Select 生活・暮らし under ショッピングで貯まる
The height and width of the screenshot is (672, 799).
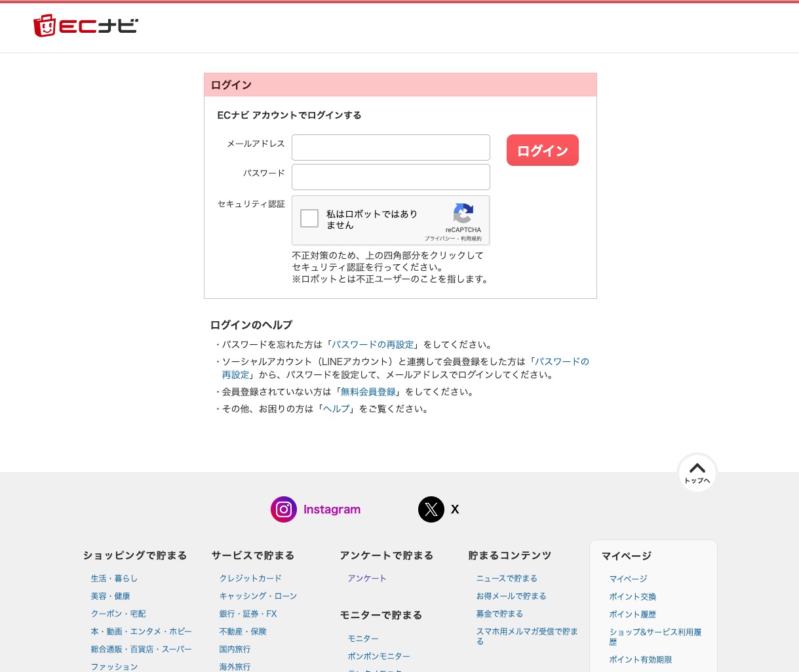114,578
